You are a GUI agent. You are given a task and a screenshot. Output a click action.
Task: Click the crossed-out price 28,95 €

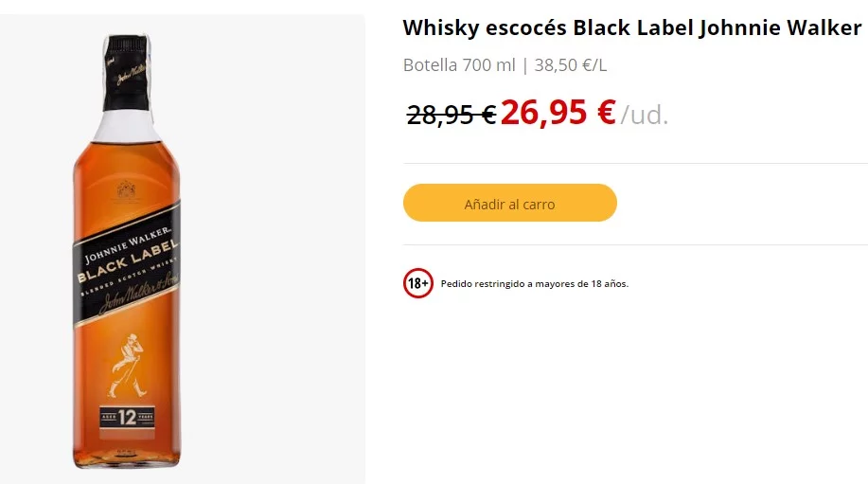[452, 115]
